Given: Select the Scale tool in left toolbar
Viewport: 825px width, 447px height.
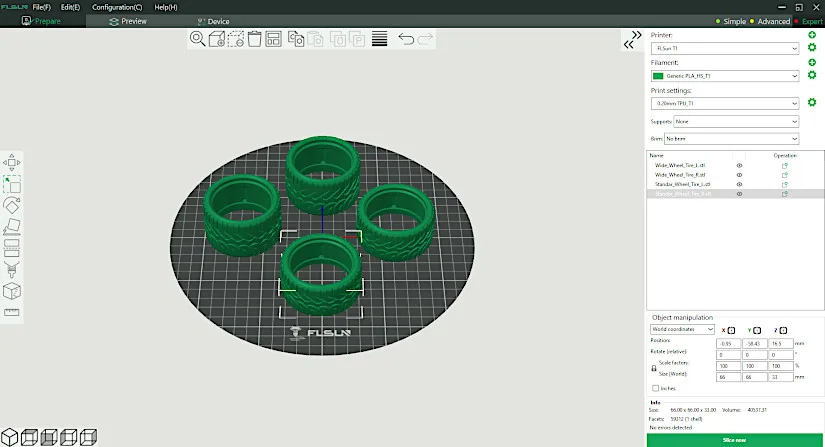Looking at the screenshot, I should 12,185.
